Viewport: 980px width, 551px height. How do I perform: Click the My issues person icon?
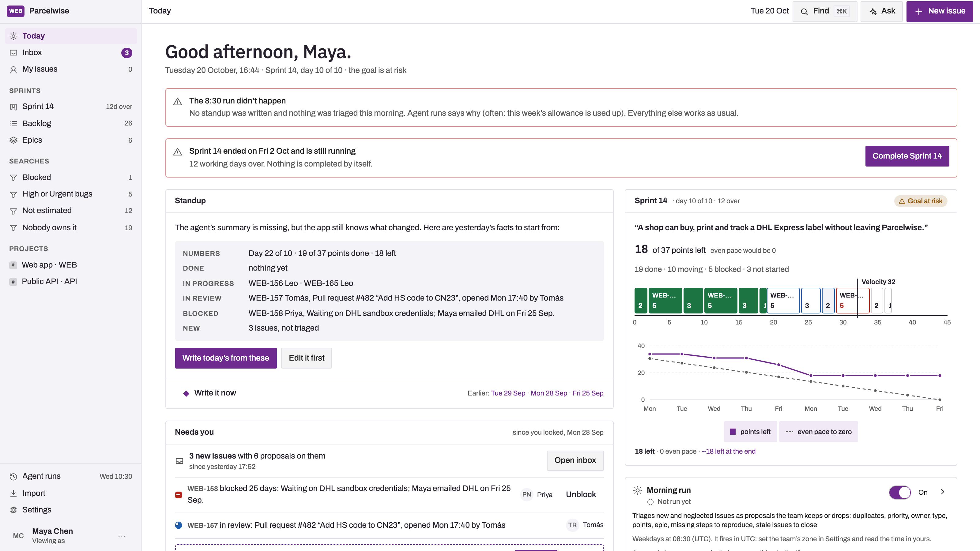13,69
